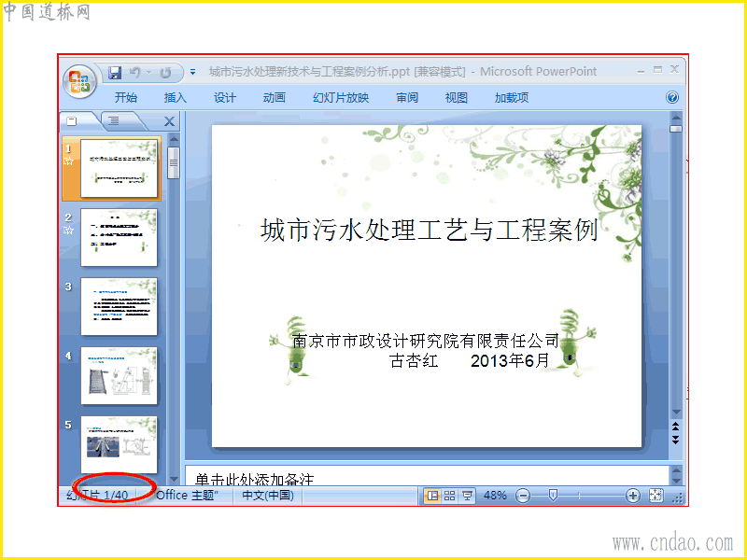
Task: Open the round Office button menu
Action: (x=79, y=81)
